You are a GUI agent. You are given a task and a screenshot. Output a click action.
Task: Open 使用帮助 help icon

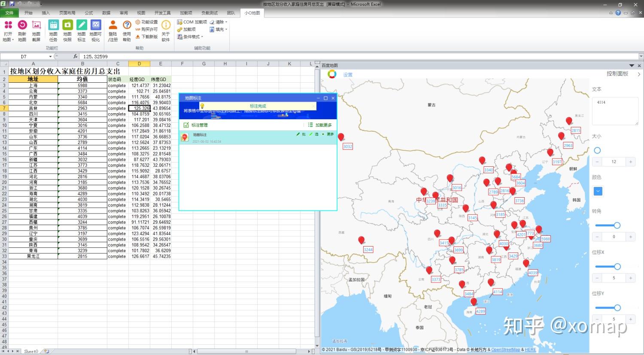127,26
